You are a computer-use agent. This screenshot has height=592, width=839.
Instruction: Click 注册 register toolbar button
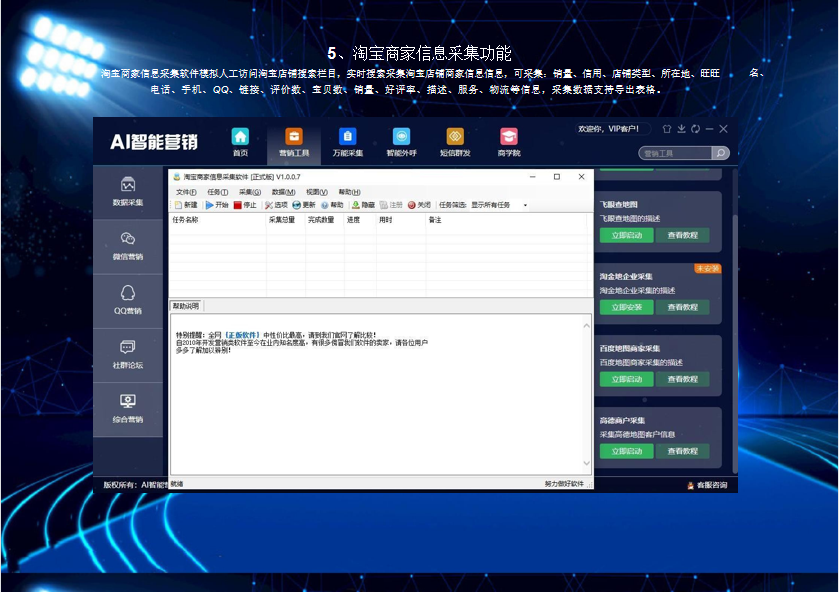[x=391, y=205]
